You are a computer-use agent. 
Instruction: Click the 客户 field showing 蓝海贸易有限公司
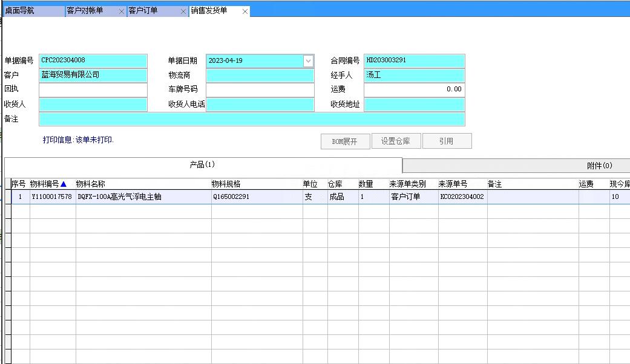(93, 75)
